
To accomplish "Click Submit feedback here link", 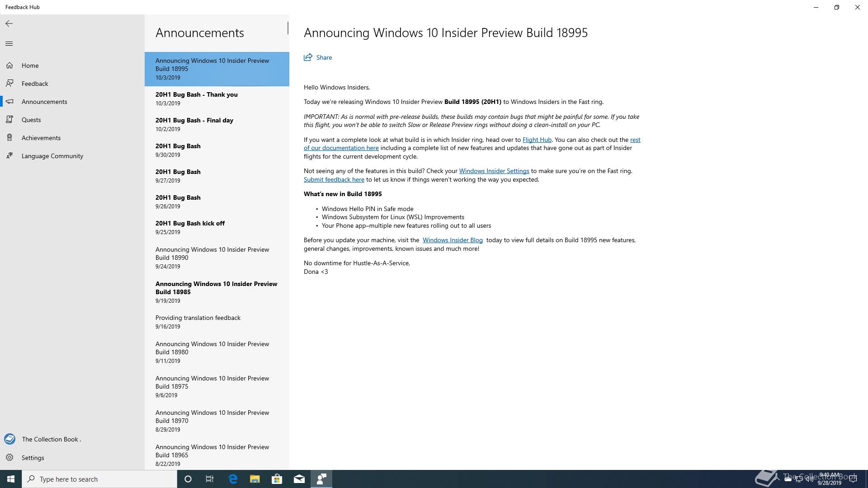I will coord(334,179).
